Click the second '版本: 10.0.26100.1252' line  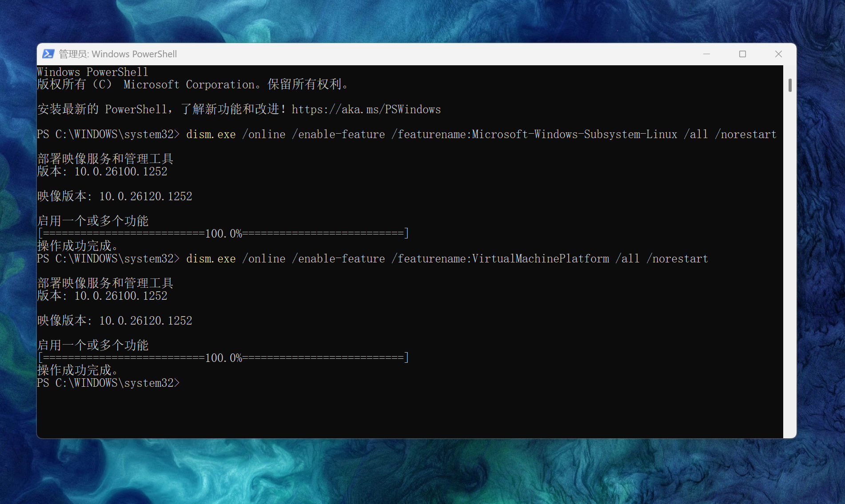pyautogui.click(x=102, y=296)
